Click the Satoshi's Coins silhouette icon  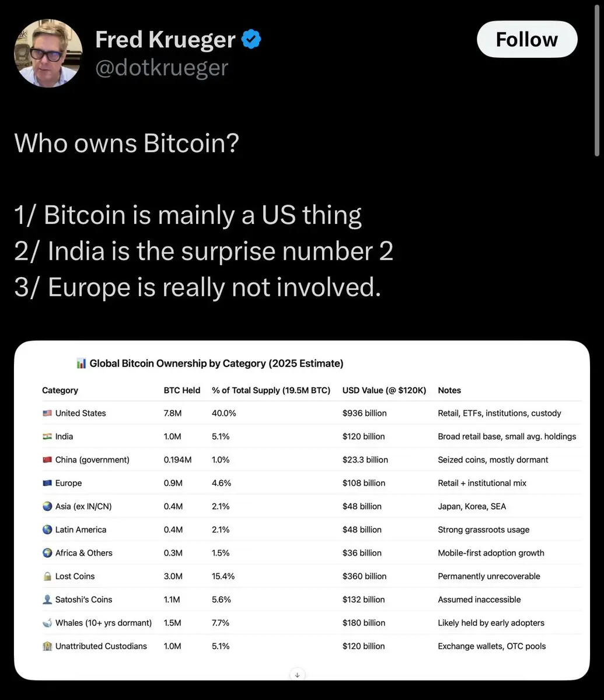pyautogui.click(x=47, y=600)
